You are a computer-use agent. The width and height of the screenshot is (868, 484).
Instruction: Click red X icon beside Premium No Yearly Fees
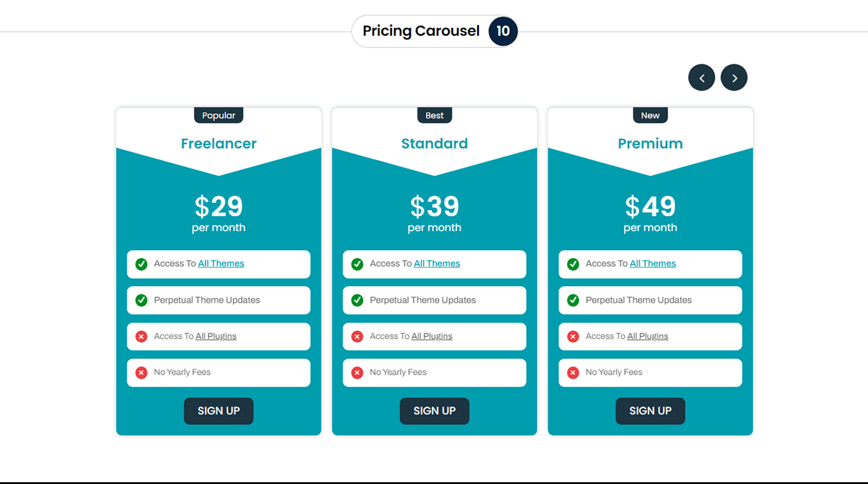(x=573, y=372)
